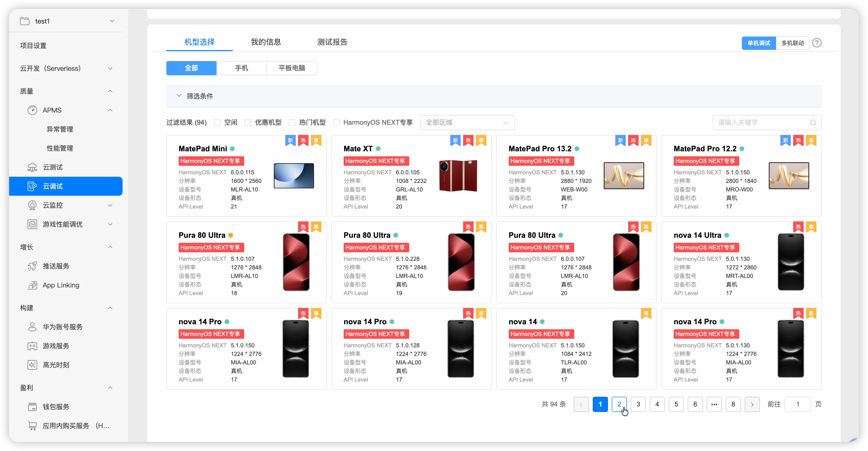Click the 游戏性能调优 sidebar icon
Image resolution: width=868 pixels, height=451 pixels.
(x=32, y=224)
